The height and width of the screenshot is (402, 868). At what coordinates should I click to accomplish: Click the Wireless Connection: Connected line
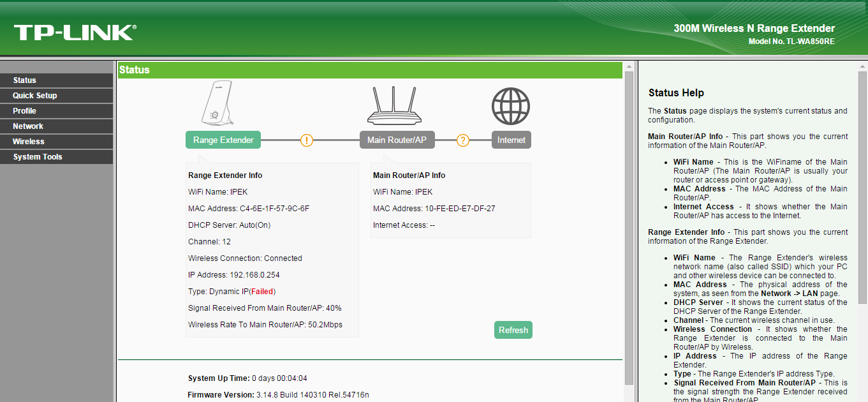tap(245, 258)
